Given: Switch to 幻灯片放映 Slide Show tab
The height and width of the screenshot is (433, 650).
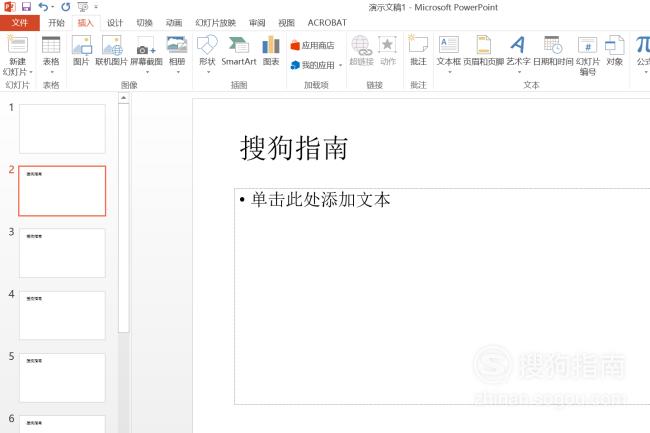Looking at the screenshot, I should click(216, 23).
